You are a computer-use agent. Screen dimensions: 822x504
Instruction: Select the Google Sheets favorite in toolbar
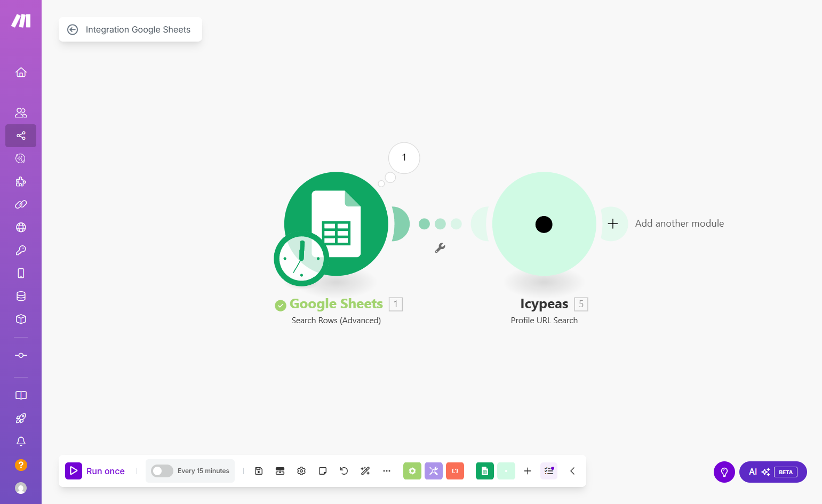[x=485, y=471]
